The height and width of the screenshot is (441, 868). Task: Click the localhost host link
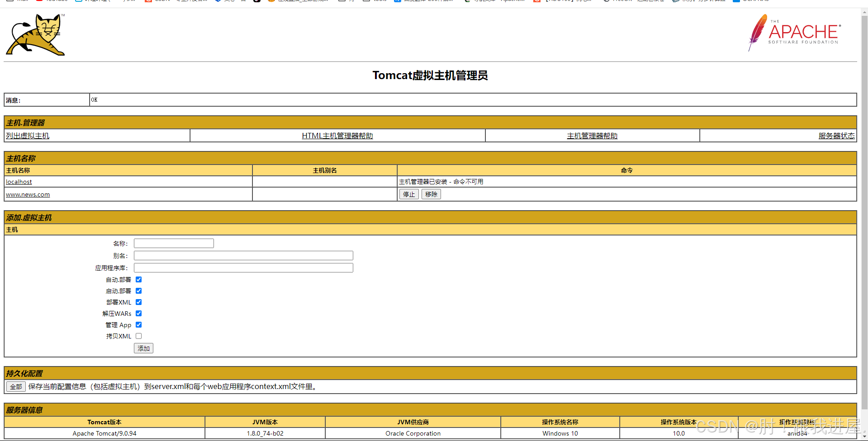(19, 182)
